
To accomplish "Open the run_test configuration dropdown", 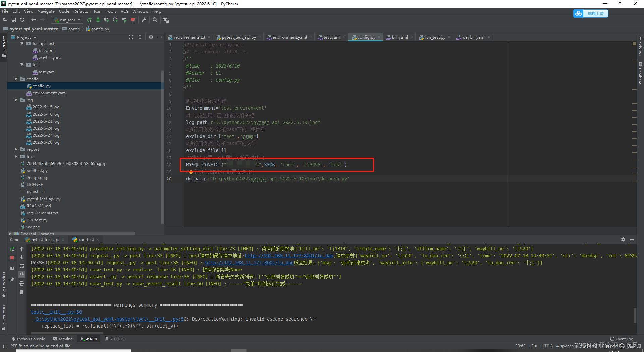I will [x=67, y=20].
